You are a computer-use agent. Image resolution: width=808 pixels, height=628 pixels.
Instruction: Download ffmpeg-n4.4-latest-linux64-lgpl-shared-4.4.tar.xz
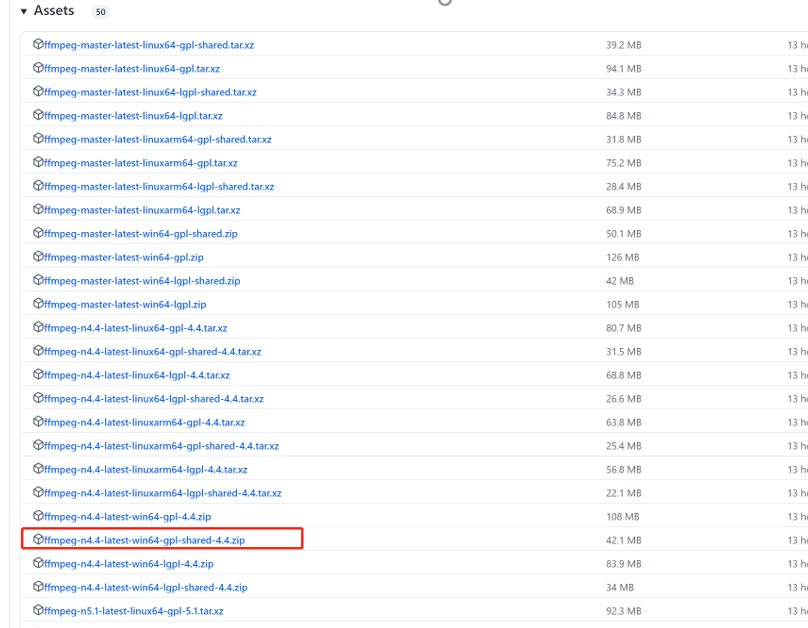click(154, 399)
